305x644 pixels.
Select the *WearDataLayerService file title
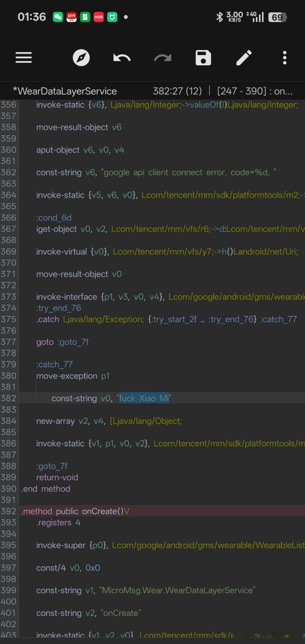(65, 91)
